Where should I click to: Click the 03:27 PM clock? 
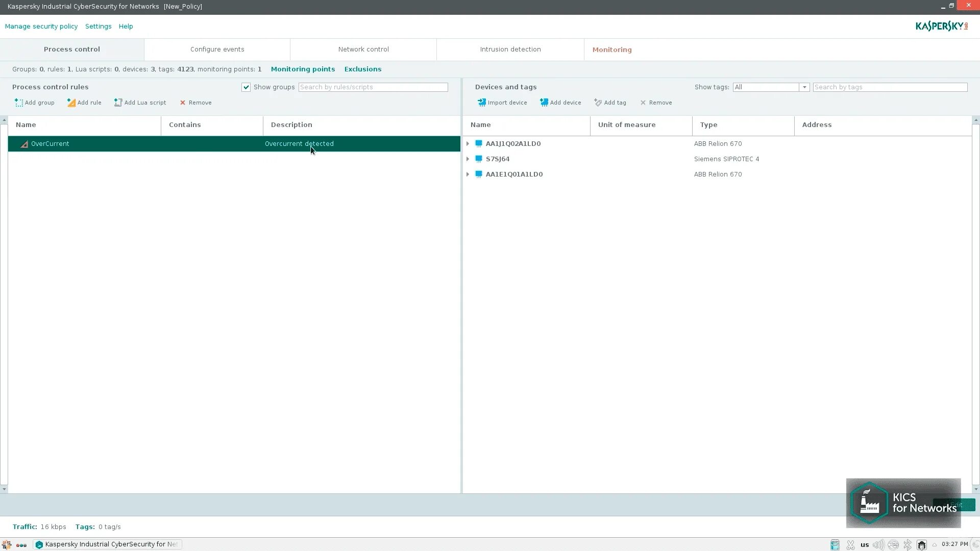(x=954, y=544)
